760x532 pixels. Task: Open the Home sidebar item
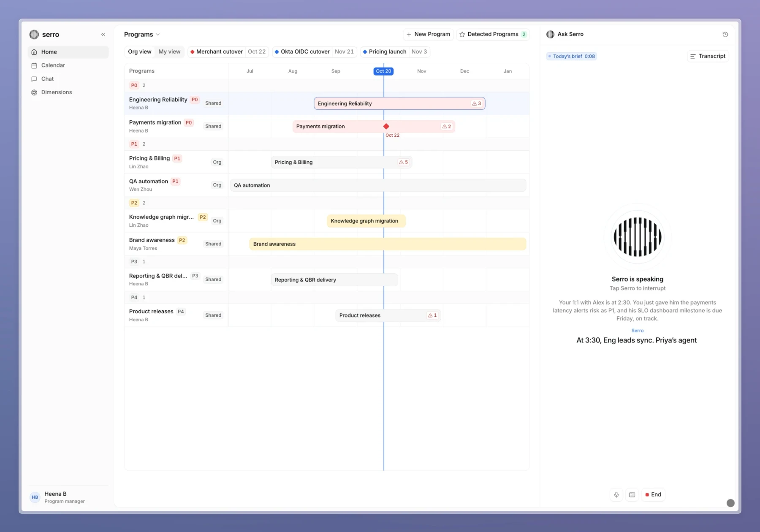click(x=68, y=52)
